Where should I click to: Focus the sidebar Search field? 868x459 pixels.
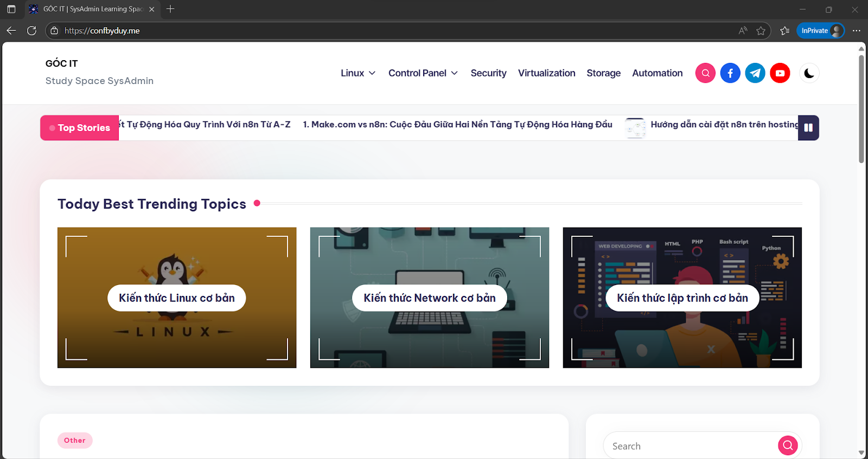(x=692, y=446)
